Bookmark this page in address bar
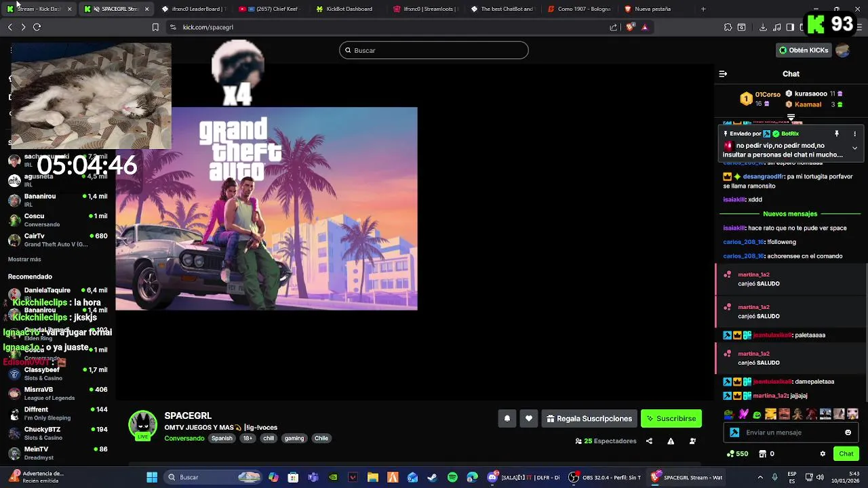Image resolution: width=868 pixels, height=488 pixels. coord(155,27)
